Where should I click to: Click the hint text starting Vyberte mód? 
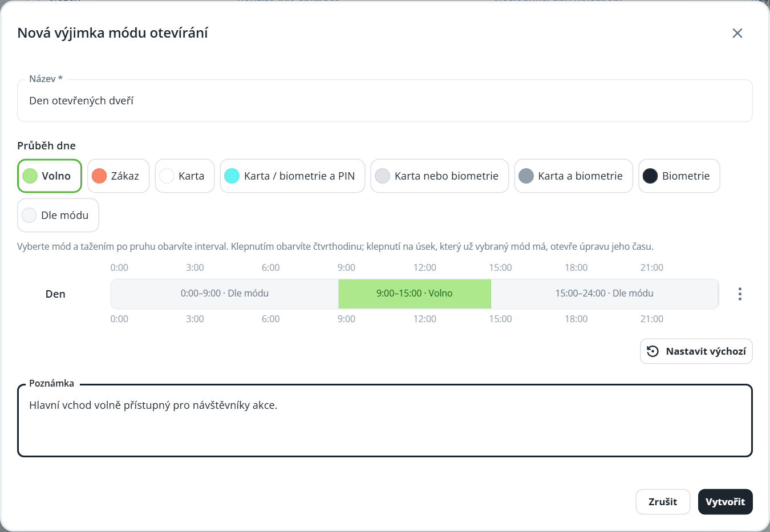click(x=335, y=247)
